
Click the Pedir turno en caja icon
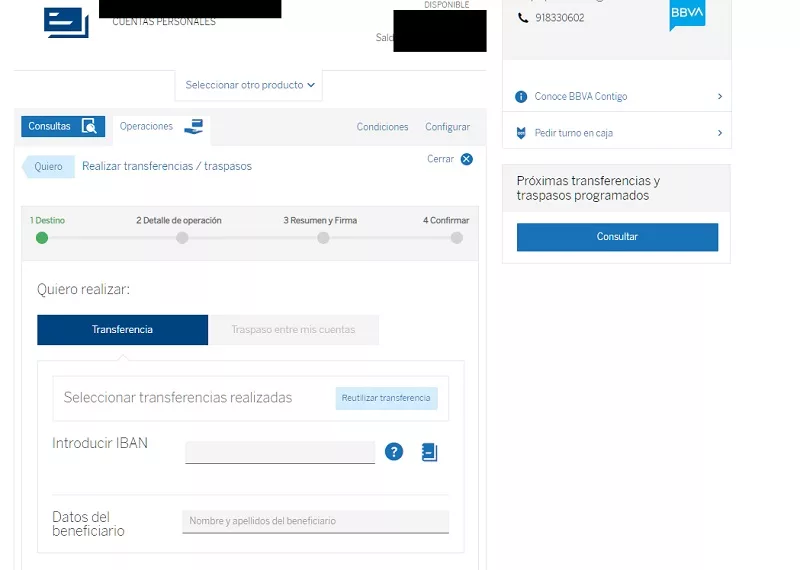(x=521, y=133)
